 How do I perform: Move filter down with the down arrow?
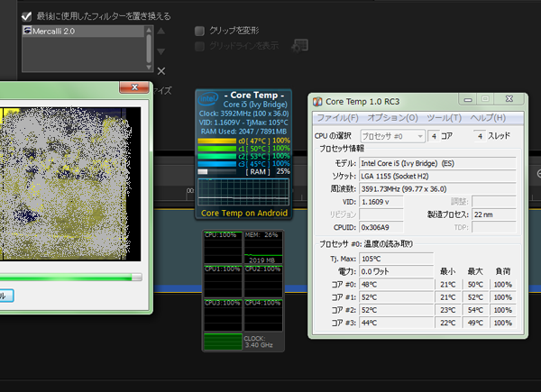[x=161, y=52]
